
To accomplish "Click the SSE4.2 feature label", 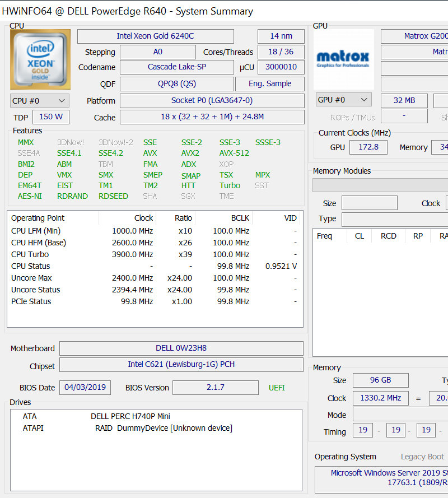I will tap(110, 153).
